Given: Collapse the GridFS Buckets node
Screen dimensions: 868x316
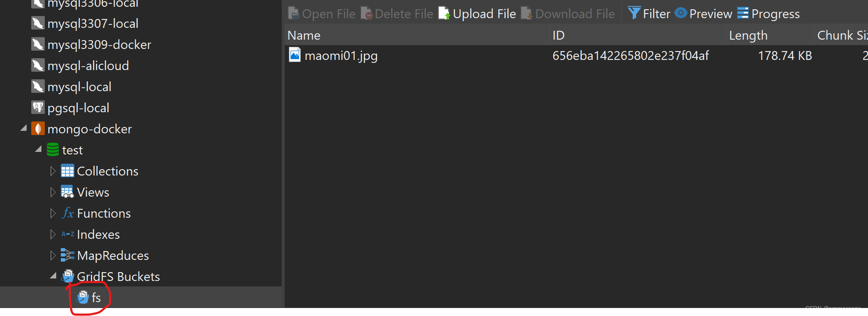Looking at the screenshot, I should coord(53,276).
